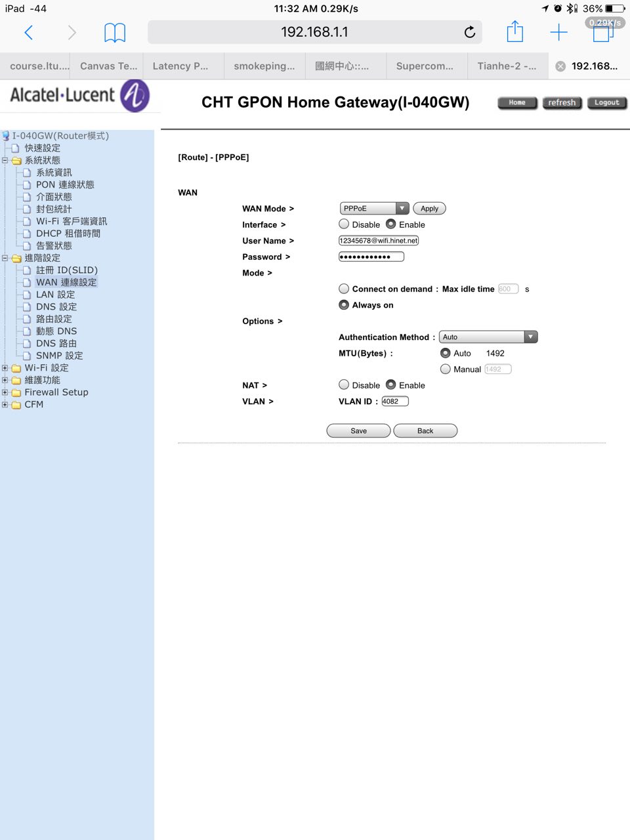This screenshot has width=630, height=840.
Task: Open 告警狀態 page
Action: pyautogui.click(x=54, y=246)
